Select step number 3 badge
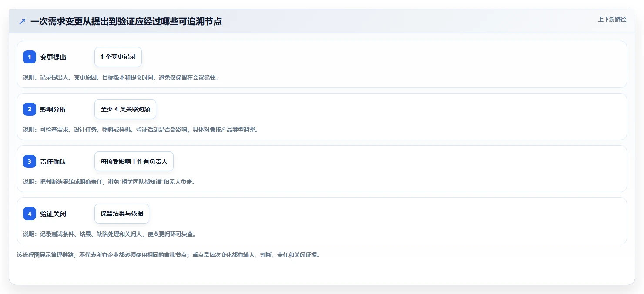This screenshot has height=294, width=644. click(x=30, y=161)
